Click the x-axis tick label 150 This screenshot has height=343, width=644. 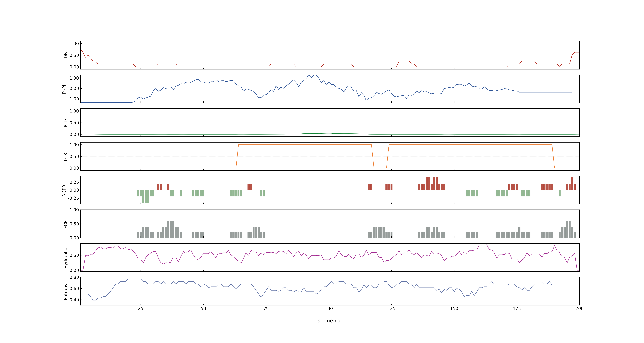[x=454, y=309]
